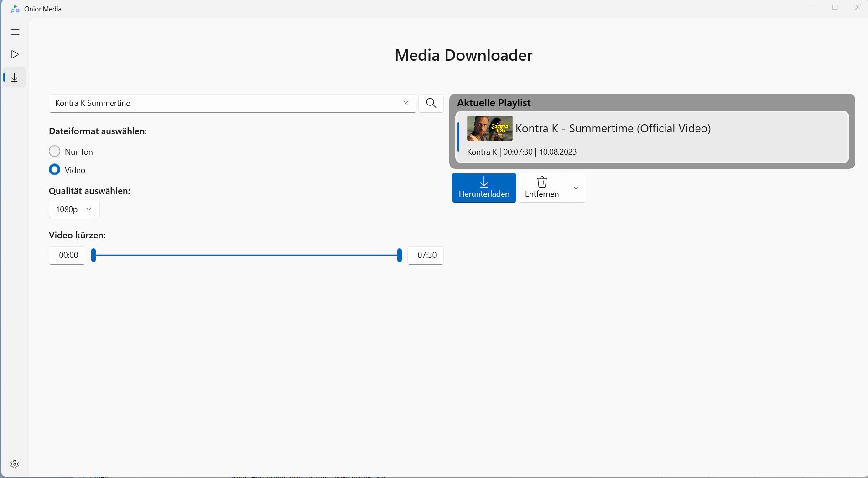Click the video info line with 10.08.2023
868x478 pixels.
click(x=522, y=152)
